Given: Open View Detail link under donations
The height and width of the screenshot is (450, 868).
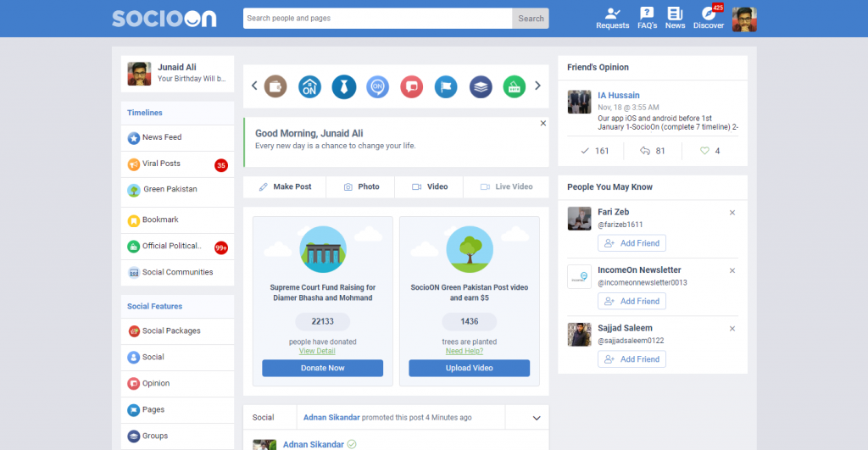Looking at the screenshot, I should tap(317, 351).
